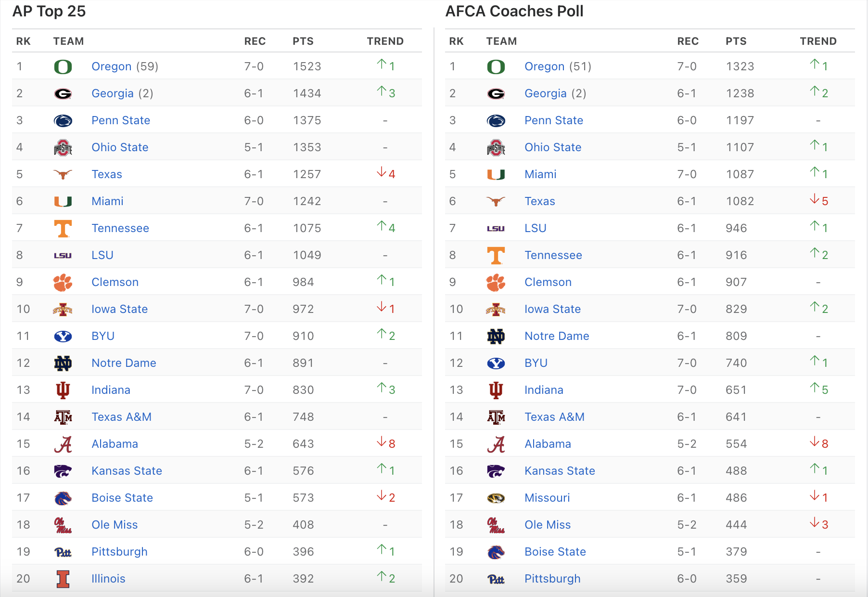868x597 pixels.
Task: Click Indiana's up 5 trend in Coaches Poll
Action: (819, 389)
